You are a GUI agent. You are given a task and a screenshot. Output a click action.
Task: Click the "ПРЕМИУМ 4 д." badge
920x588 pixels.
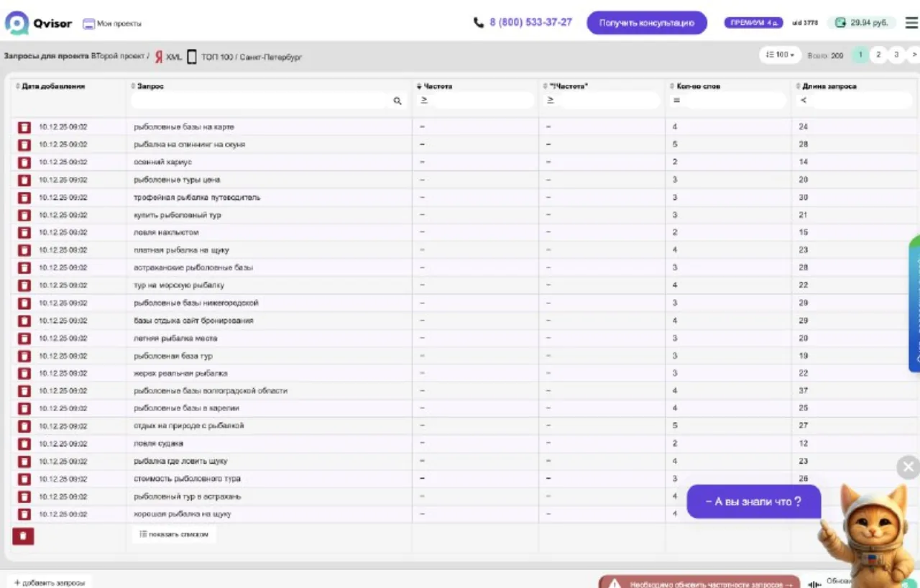coord(754,23)
